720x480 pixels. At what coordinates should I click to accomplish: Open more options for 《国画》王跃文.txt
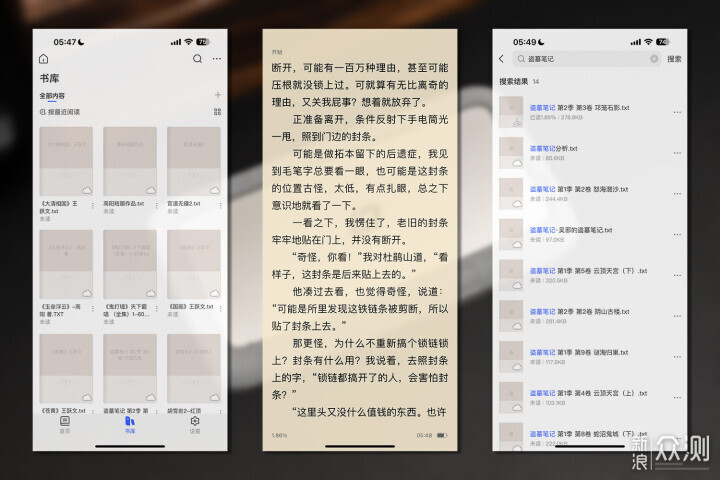[x=220, y=309]
